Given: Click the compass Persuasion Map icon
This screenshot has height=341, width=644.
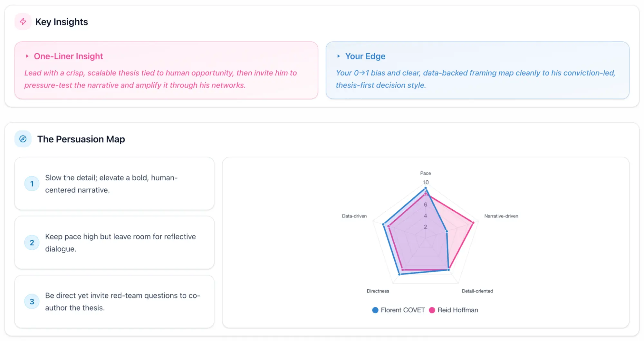Looking at the screenshot, I should [23, 139].
